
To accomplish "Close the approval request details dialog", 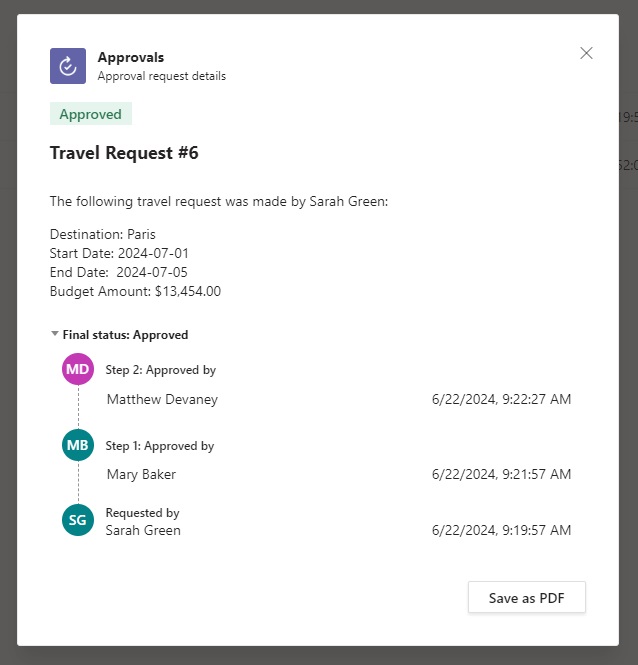I will click(x=586, y=53).
